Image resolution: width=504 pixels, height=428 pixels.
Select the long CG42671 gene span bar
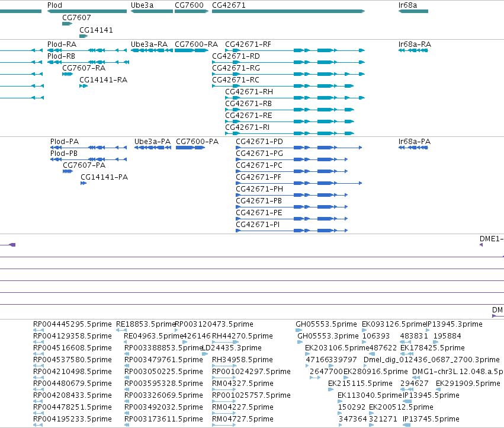(288, 11)
